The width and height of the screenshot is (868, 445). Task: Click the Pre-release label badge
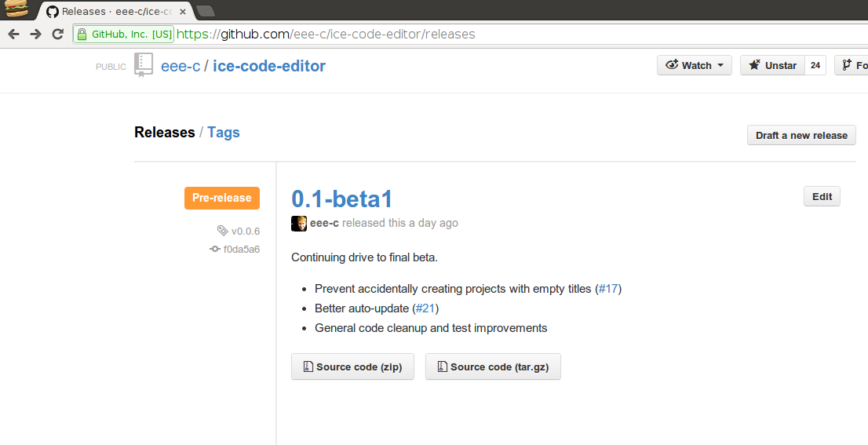(222, 198)
